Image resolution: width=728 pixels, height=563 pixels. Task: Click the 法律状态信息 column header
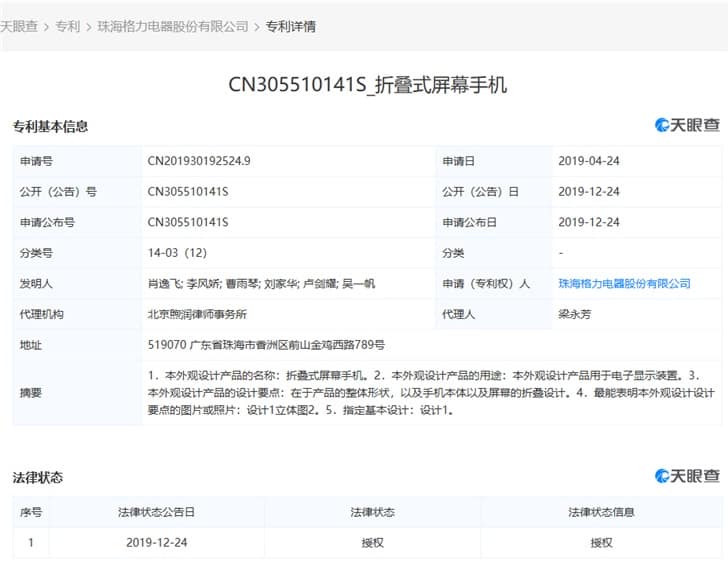(x=601, y=512)
